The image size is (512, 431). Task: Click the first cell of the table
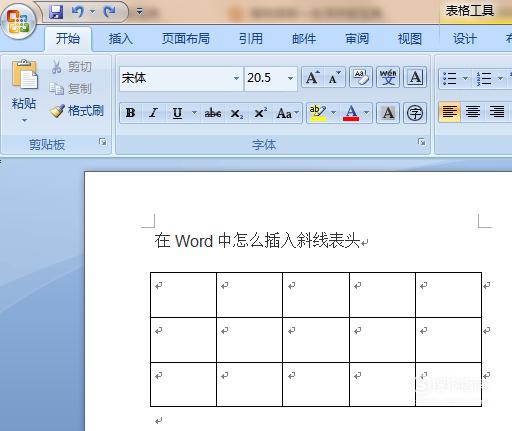(x=183, y=295)
